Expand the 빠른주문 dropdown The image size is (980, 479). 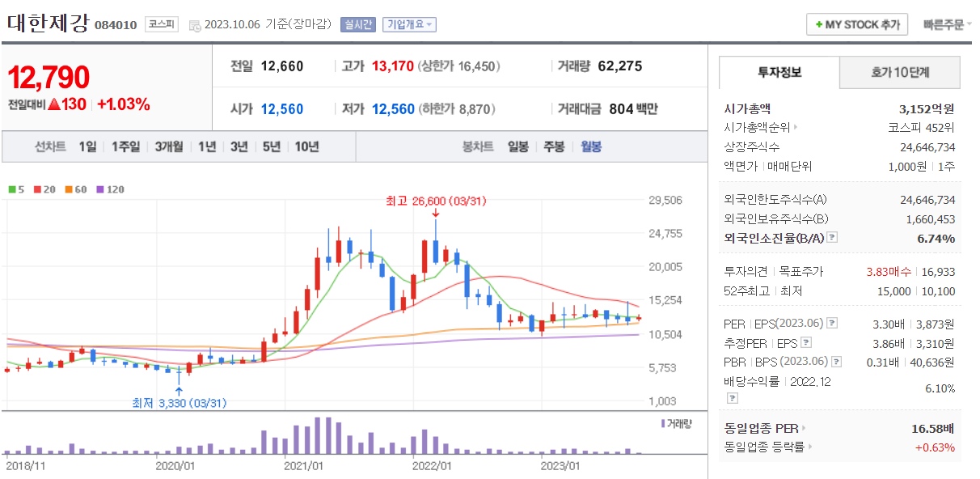(x=948, y=24)
